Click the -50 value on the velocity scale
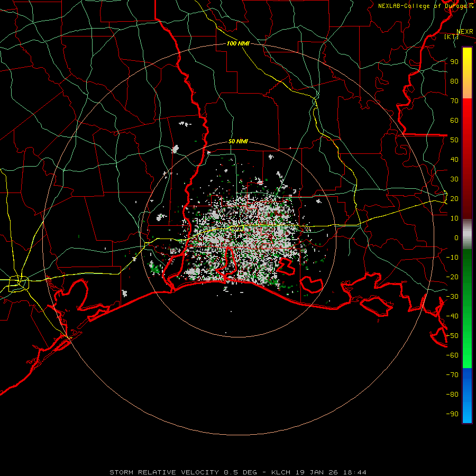The height and width of the screenshot is (476, 476). (x=452, y=336)
